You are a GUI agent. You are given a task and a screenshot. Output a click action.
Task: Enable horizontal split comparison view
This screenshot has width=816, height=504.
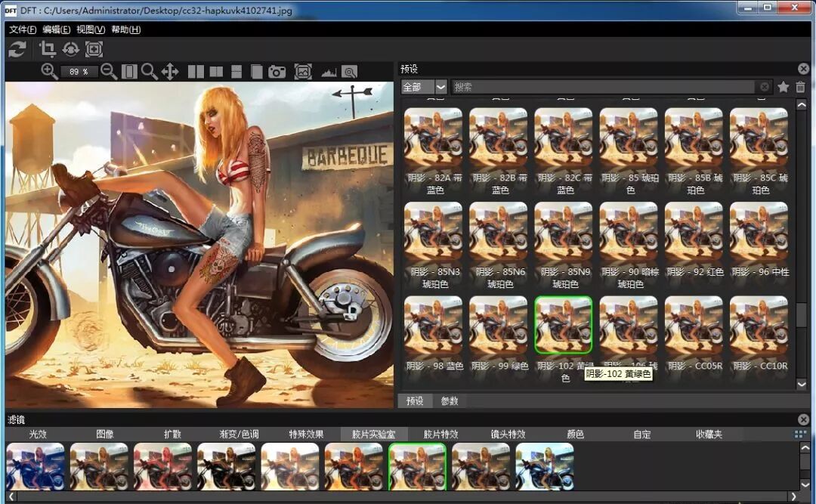pos(236,72)
